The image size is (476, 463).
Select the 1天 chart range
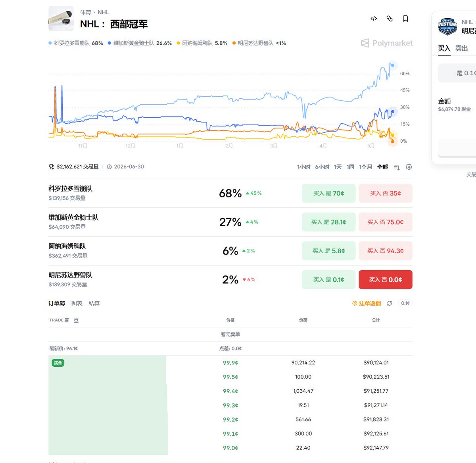(338, 167)
